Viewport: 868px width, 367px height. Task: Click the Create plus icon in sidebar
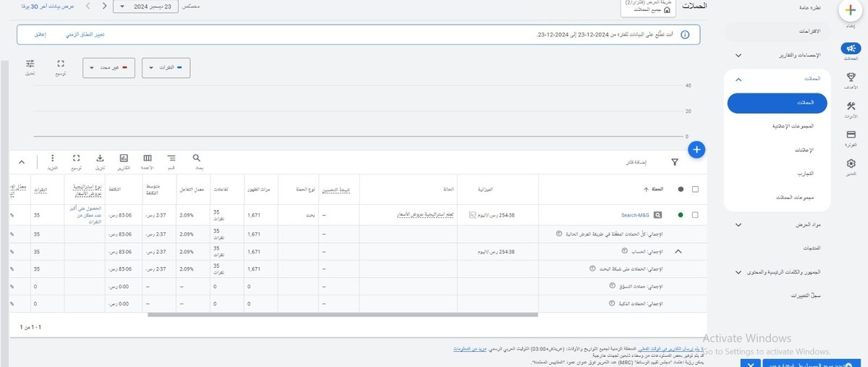851,11
